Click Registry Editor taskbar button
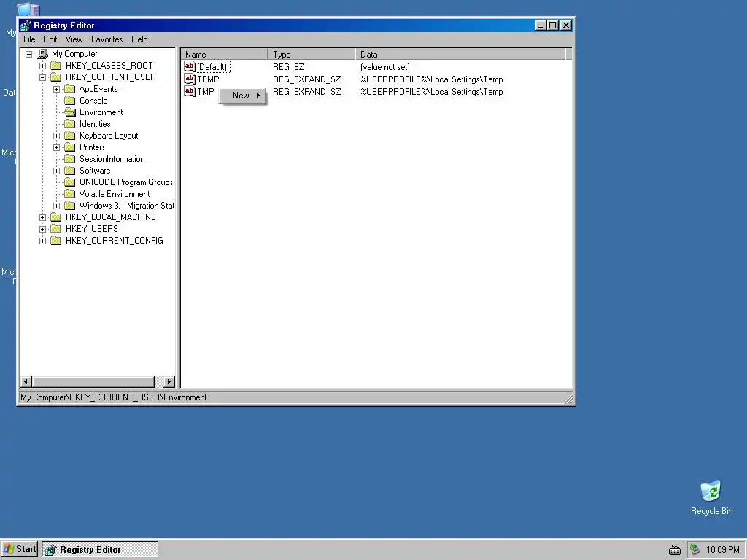The height and width of the screenshot is (560, 747). coord(99,549)
